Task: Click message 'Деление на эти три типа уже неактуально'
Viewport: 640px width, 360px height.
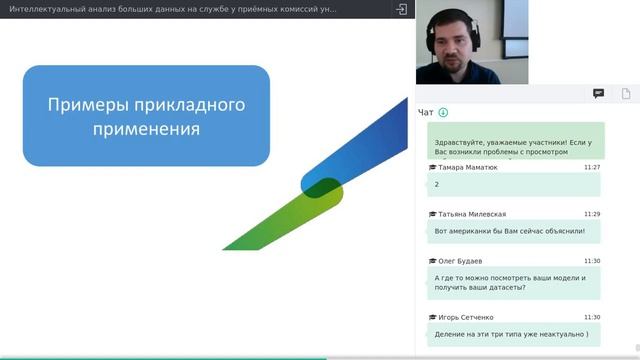Action: point(514,335)
